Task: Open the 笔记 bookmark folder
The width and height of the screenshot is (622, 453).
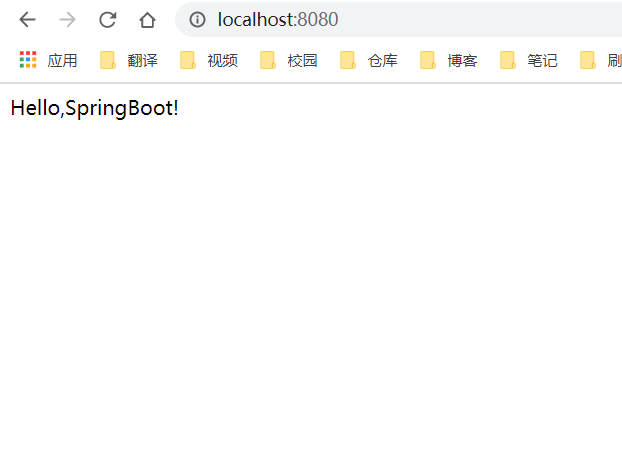Action: 529,60
